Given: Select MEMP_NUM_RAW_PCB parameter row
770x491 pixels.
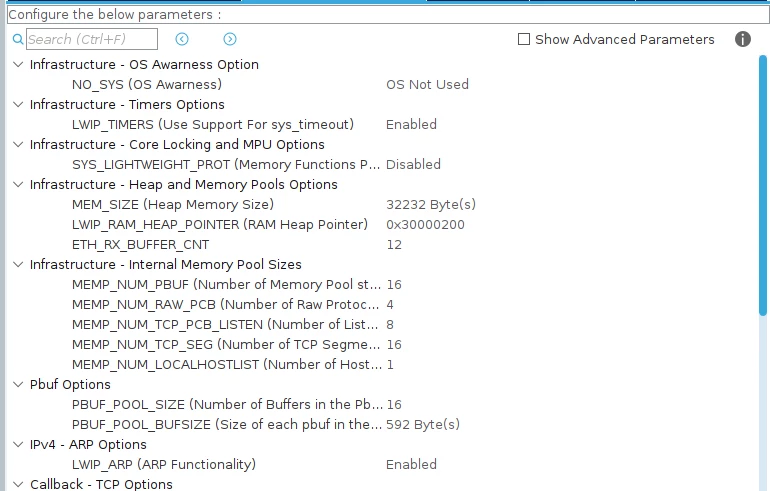Looking at the screenshot, I should (x=225, y=305).
